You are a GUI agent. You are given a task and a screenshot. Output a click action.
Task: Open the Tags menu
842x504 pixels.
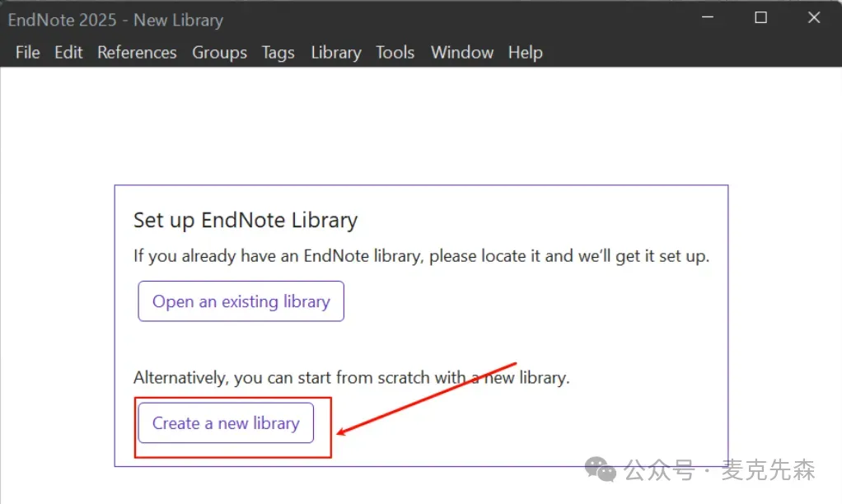coord(278,52)
